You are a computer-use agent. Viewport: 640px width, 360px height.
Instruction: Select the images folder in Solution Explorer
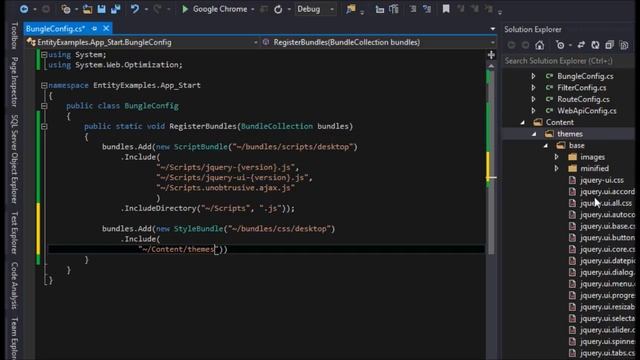coord(592,157)
